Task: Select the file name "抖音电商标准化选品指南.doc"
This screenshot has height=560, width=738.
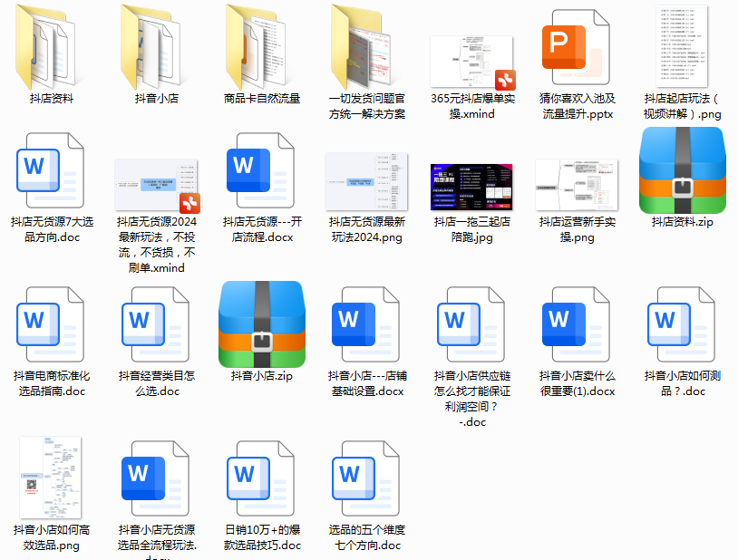Action: click(52, 383)
